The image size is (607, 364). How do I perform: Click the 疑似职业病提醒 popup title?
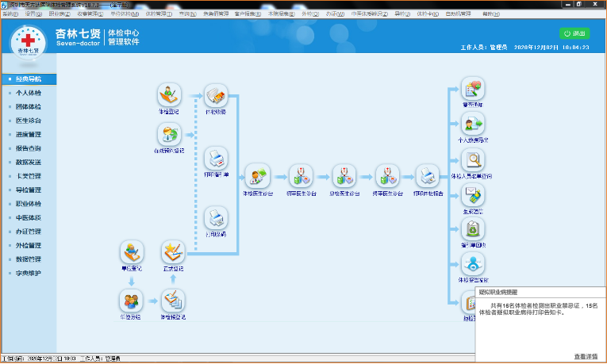coord(498,293)
